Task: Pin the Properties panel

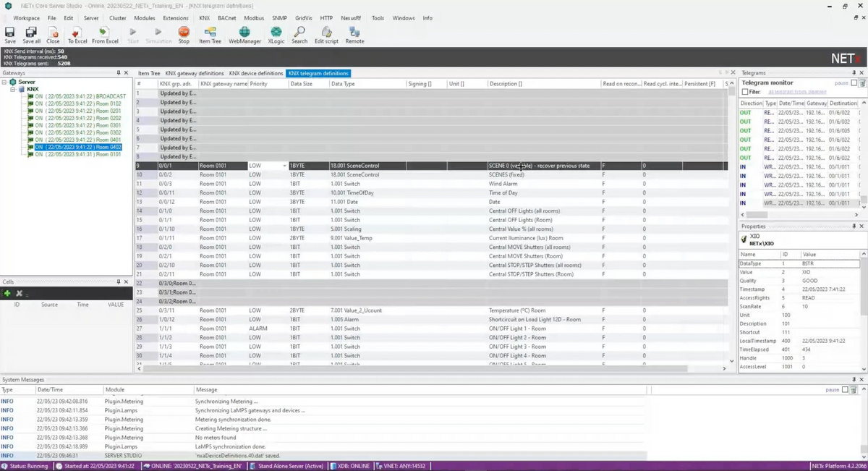Action: pos(853,226)
